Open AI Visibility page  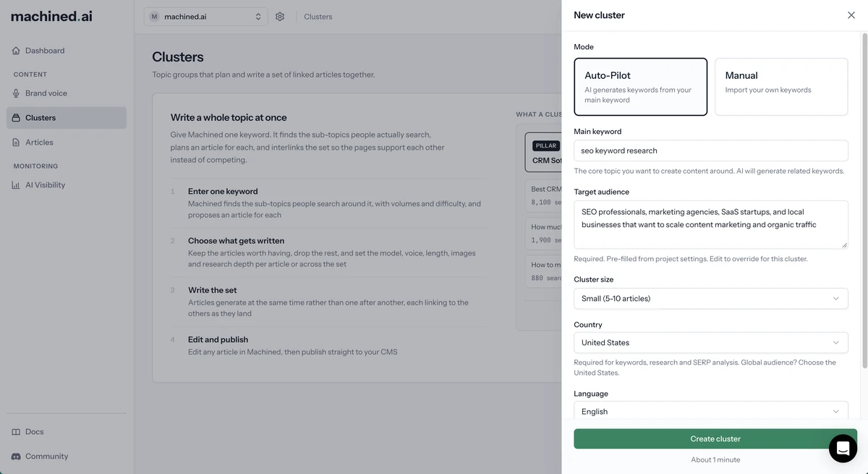pos(67,185)
